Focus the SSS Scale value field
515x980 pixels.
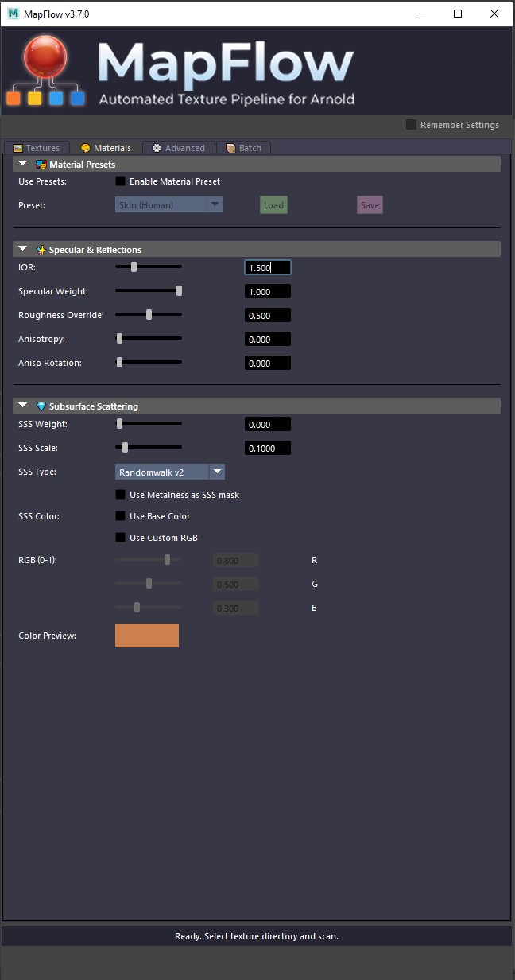click(268, 449)
